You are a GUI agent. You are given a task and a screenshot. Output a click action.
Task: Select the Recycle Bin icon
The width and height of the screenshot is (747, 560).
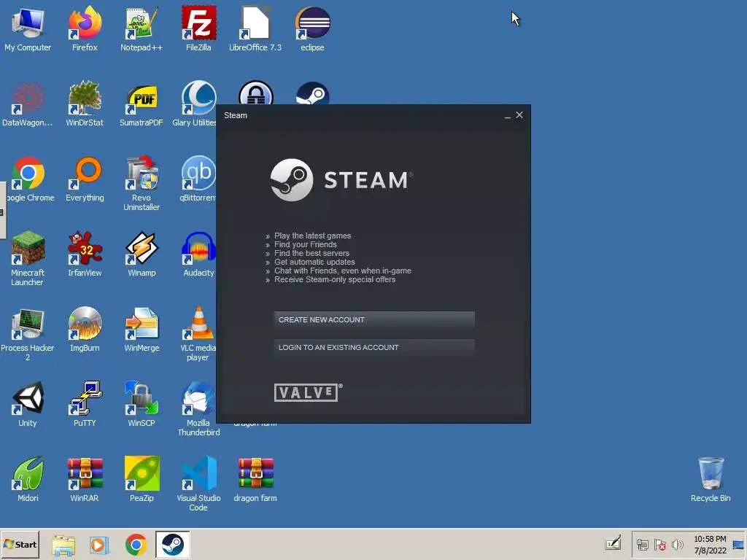point(711,480)
